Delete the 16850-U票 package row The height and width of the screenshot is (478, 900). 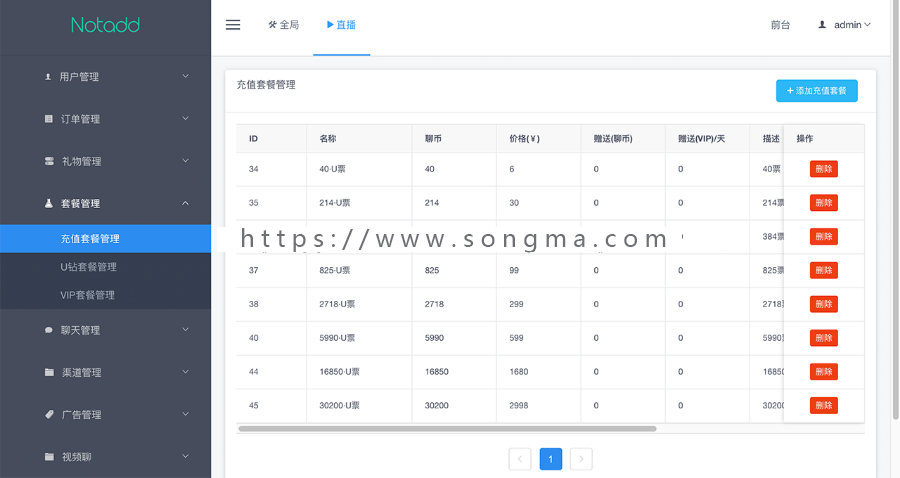824,372
